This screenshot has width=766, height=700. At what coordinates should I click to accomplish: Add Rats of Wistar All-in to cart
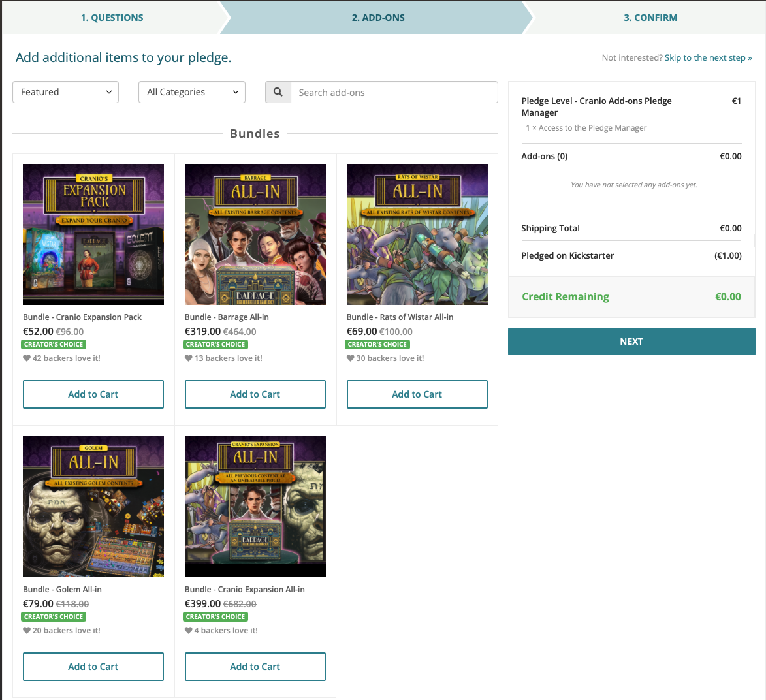pyautogui.click(x=417, y=394)
